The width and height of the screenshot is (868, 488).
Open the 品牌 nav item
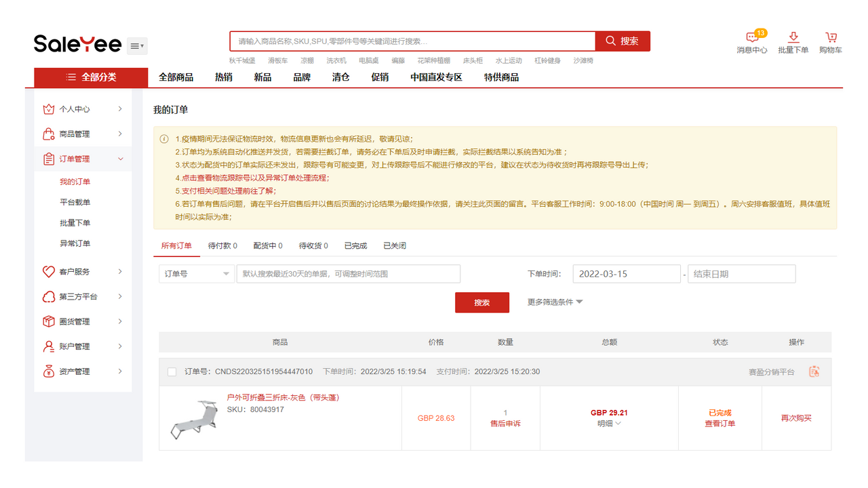pos(302,77)
